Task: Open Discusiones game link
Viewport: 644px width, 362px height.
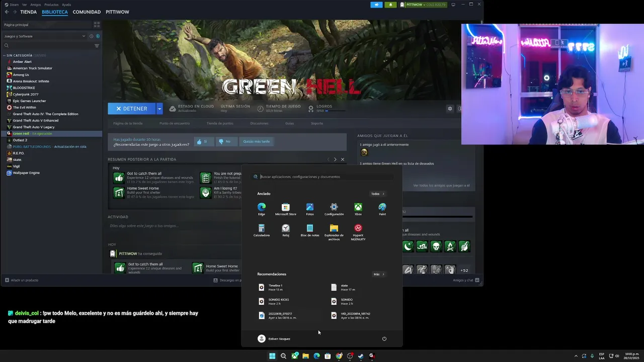Action: [x=259, y=123]
